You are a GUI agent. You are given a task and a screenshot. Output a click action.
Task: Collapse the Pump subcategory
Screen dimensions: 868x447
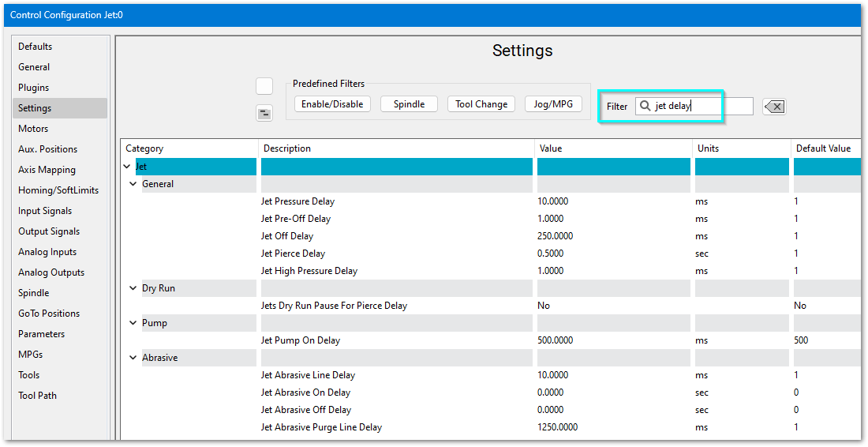point(133,323)
